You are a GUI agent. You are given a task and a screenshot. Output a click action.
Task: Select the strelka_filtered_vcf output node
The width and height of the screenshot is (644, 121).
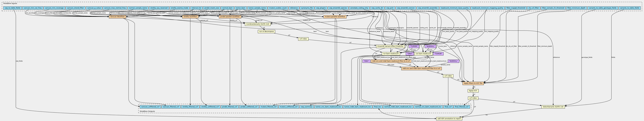coord(190,107)
